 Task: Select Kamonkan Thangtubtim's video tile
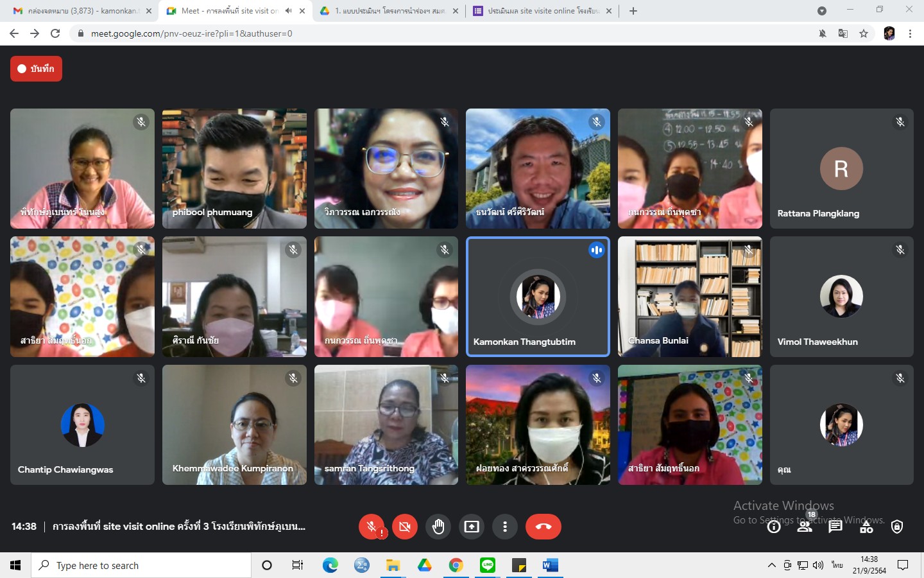click(538, 296)
